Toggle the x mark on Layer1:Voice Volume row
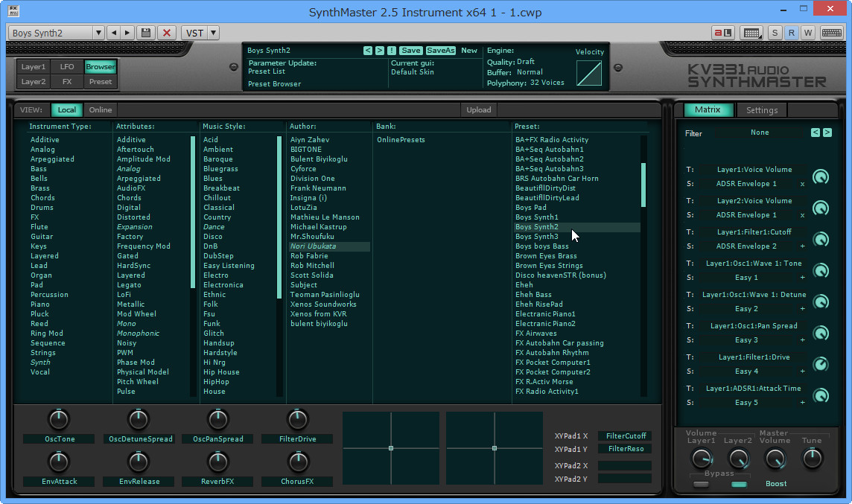This screenshot has width=852, height=504. point(803,184)
